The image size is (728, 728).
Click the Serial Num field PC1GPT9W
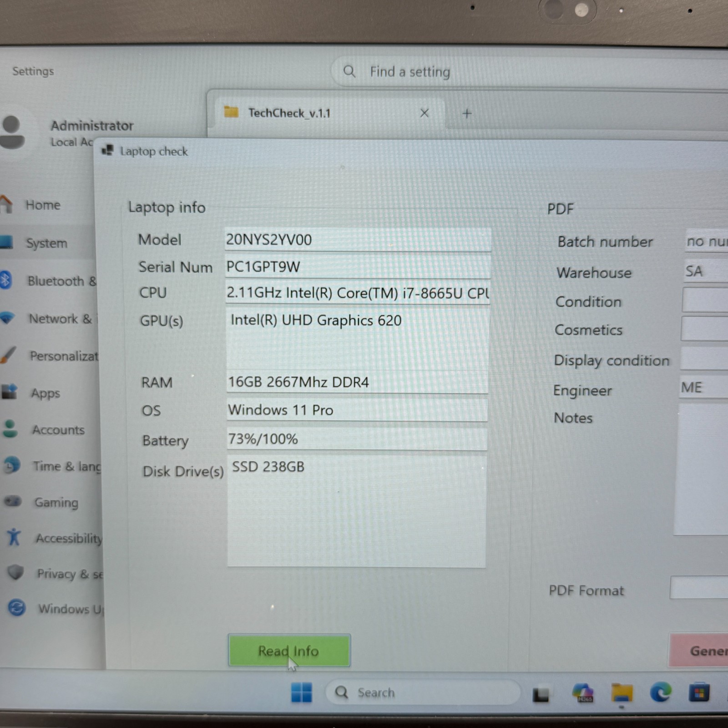point(358,267)
